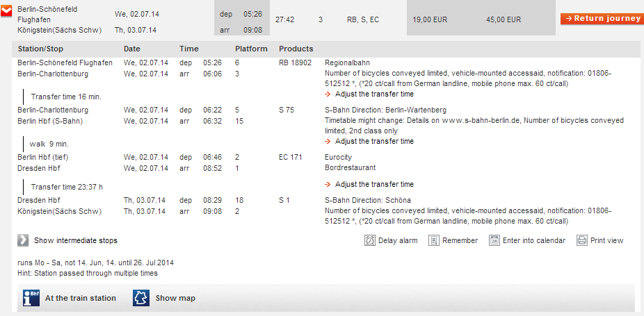Click the Remember notepad icon

[434, 240]
